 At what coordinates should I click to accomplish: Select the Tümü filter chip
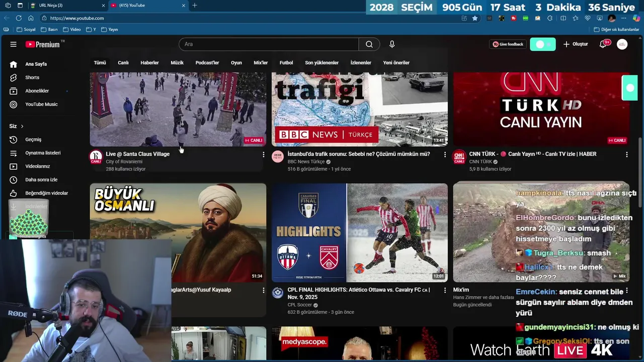[x=100, y=63]
